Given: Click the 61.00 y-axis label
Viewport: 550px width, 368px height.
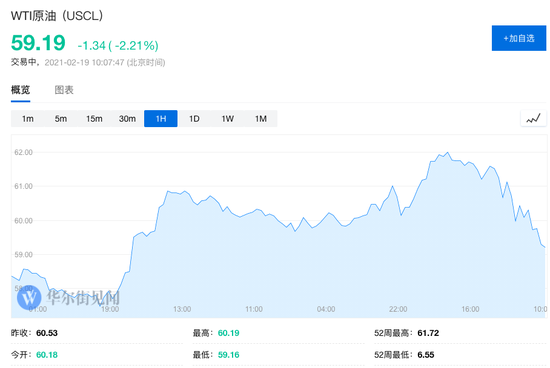Looking at the screenshot, I should coord(23,186).
